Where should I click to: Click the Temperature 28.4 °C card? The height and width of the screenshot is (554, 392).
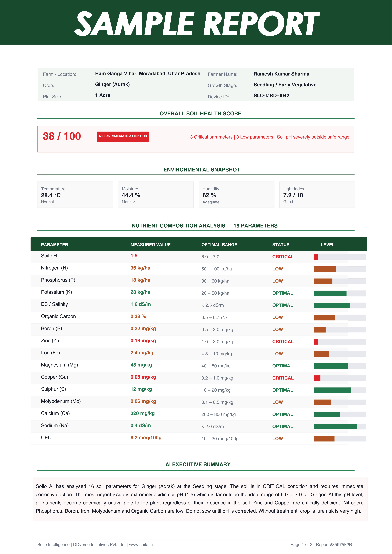pyautogui.click(x=75, y=195)
